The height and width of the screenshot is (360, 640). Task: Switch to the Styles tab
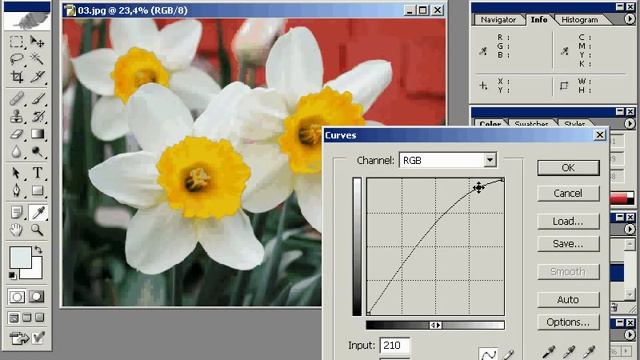pyautogui.click(x=574, y=123)
